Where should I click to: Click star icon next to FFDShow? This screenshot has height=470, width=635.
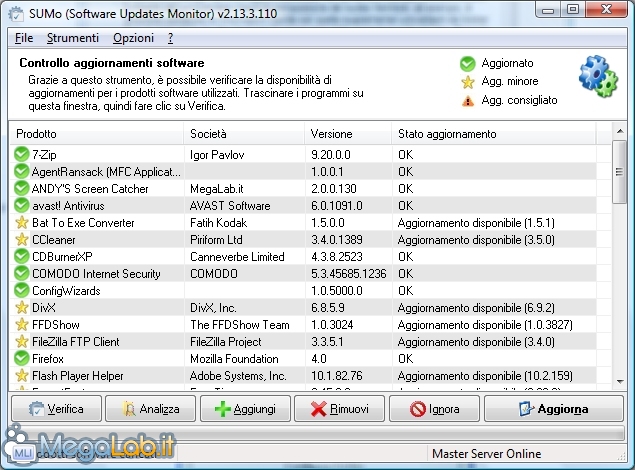pos(21,324)
